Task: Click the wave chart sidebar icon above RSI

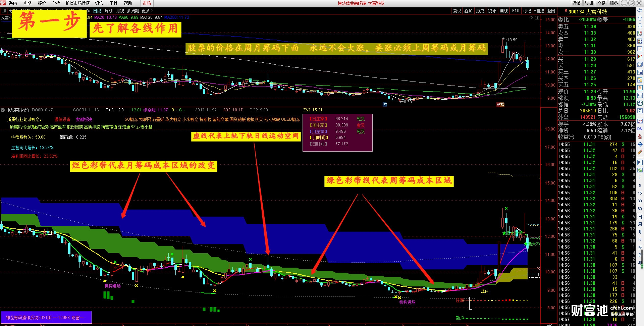Action: pos(640,121)
